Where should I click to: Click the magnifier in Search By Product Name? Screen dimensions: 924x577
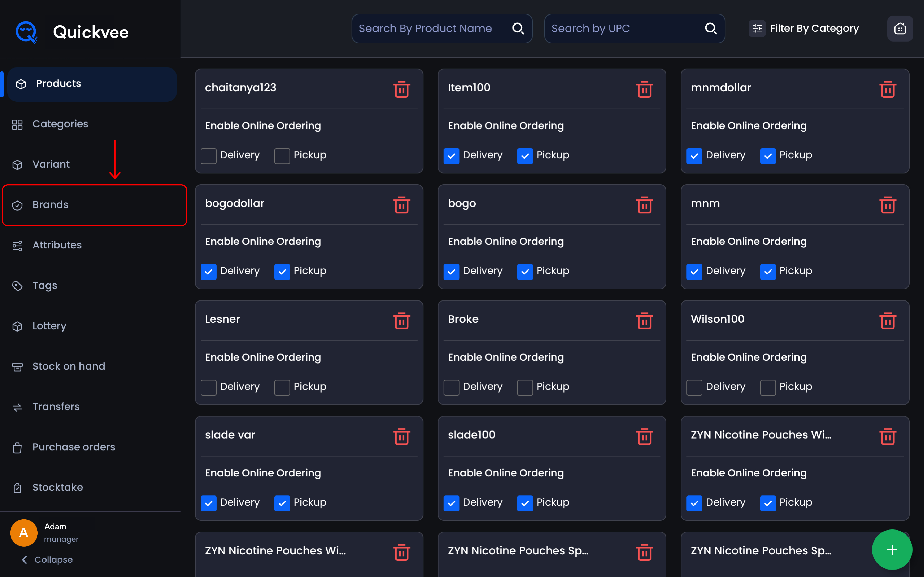518,28
